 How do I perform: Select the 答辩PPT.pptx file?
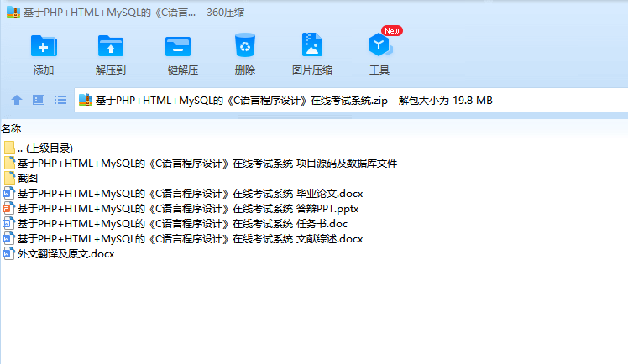[181, 209]
